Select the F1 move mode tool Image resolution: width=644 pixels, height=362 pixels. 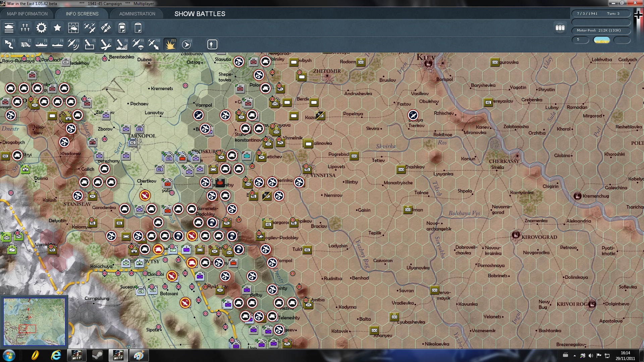pyautogui.click(x=9, y=44)
